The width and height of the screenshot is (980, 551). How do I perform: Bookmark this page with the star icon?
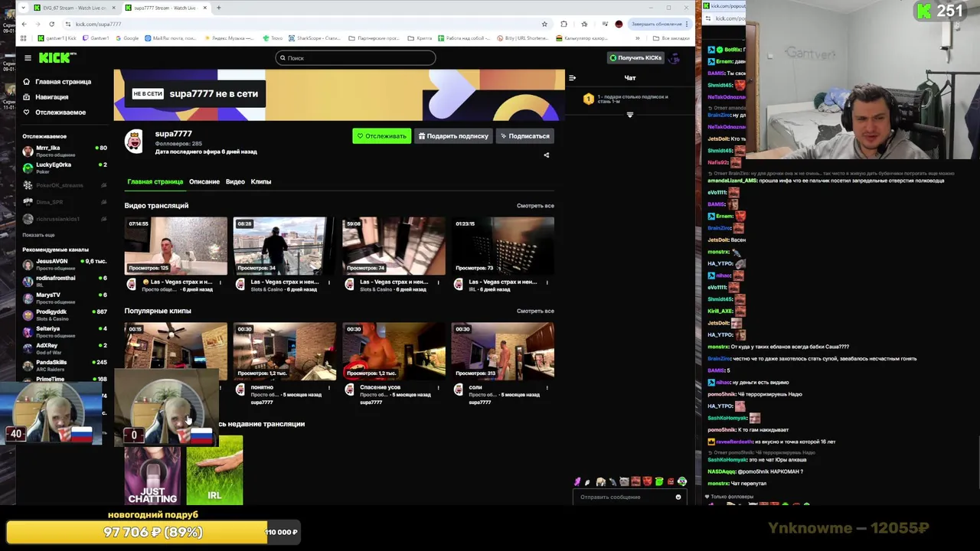[x=544, y=24]
